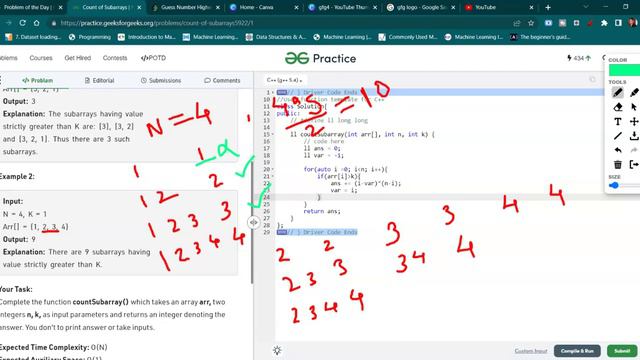Select the move cross-arrows tool
640x360 pixels.
(x=634, y=121)
